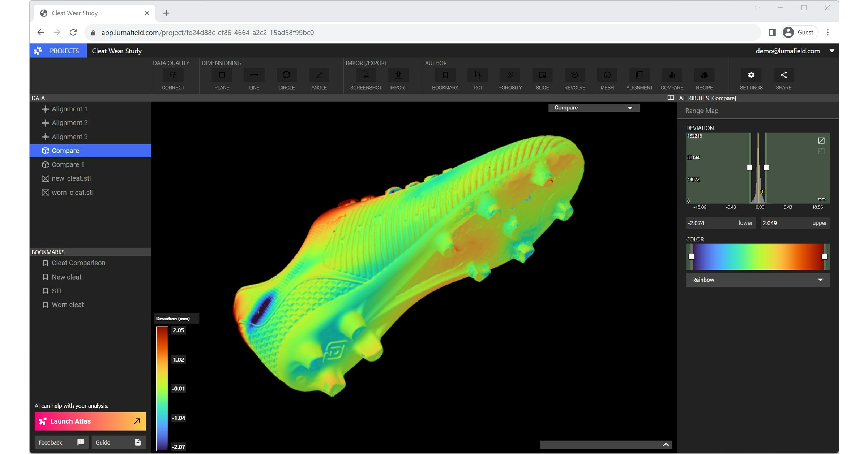Image resolution: width=868 pixels, height=454 pixels.
Task: Click the Launch Atlas button
Action: tap(90, 421)
